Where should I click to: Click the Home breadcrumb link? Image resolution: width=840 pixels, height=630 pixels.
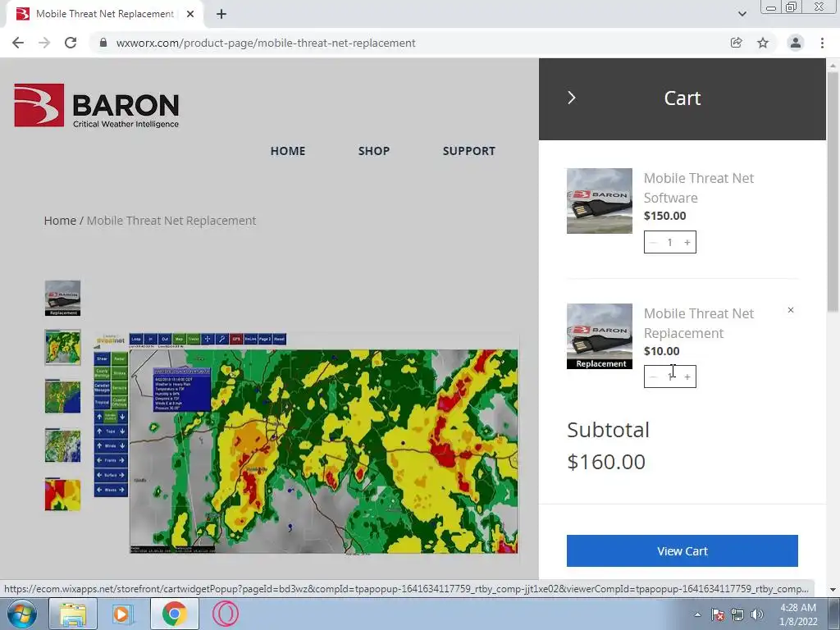pyautogui.click(x=60, y=221)
